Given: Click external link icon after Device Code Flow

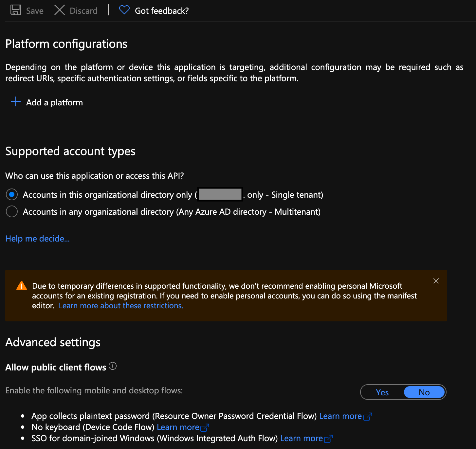Looking at the screenshot, I should (x=205, y=428).
